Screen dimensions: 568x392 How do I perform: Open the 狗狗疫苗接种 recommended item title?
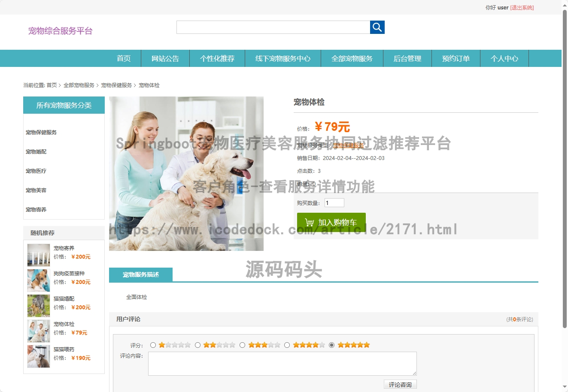click(x=69, y=274)
